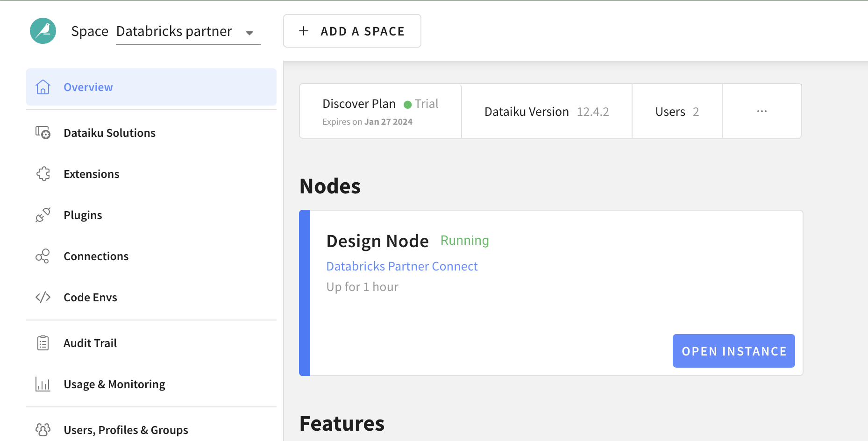Click Add a Space

(352, 31)
